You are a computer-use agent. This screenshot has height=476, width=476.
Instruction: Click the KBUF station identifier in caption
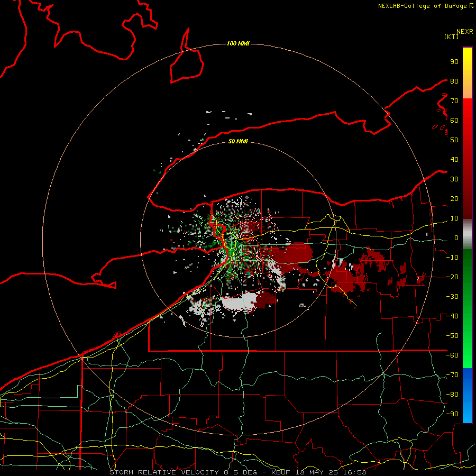tap(281, 472)
